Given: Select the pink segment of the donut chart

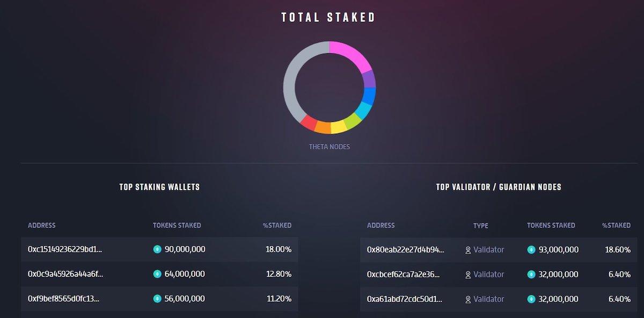Looking at the screenshot, I should pos(352,54).
